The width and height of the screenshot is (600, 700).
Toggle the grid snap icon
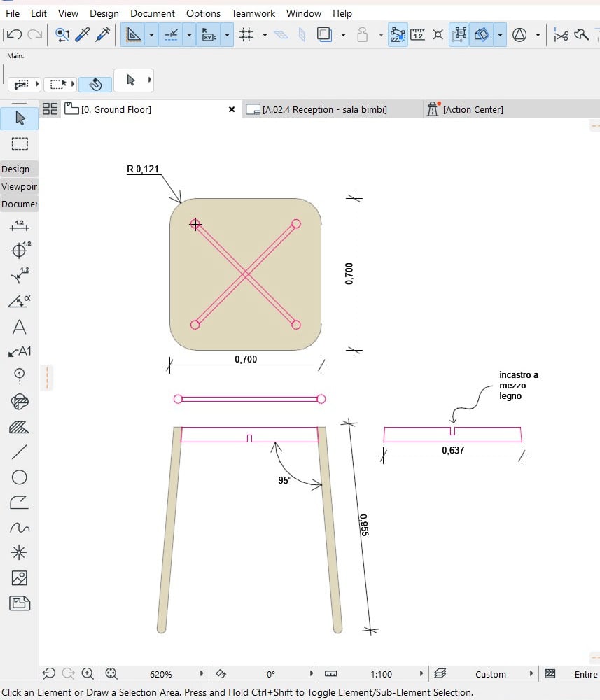point(246,34)
